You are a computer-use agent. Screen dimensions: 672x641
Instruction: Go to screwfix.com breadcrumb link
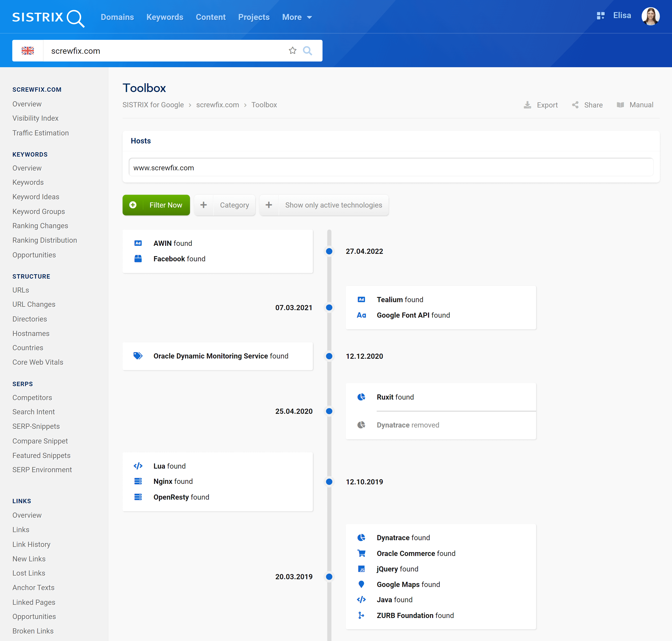218,105
